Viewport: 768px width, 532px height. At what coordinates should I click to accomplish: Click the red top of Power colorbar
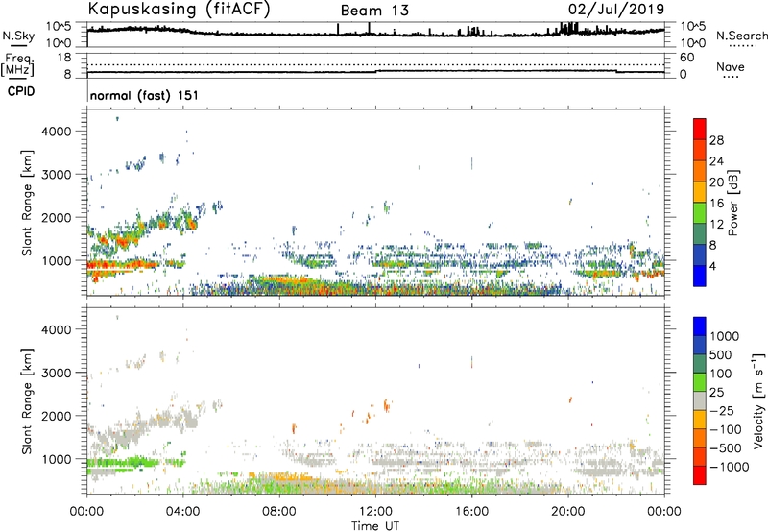tap(700, 129)
